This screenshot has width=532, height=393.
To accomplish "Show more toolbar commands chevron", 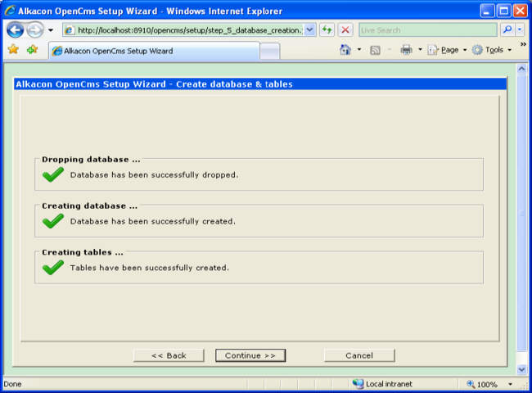I will pos(523,44).
